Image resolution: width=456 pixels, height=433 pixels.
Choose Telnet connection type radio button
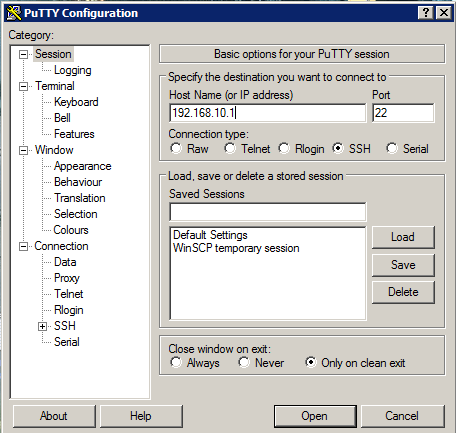230,148
